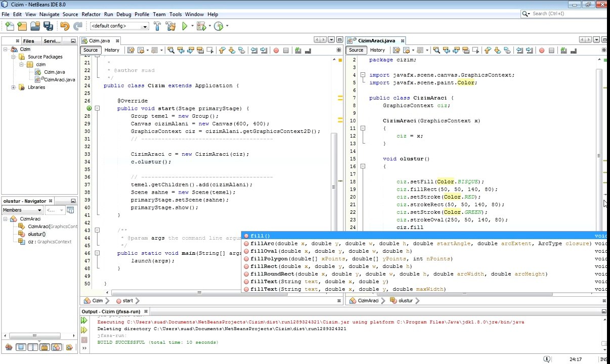Toggle Show Static Members filter in Navigator
Screen dimensions: 610x364
pos(32,347)
